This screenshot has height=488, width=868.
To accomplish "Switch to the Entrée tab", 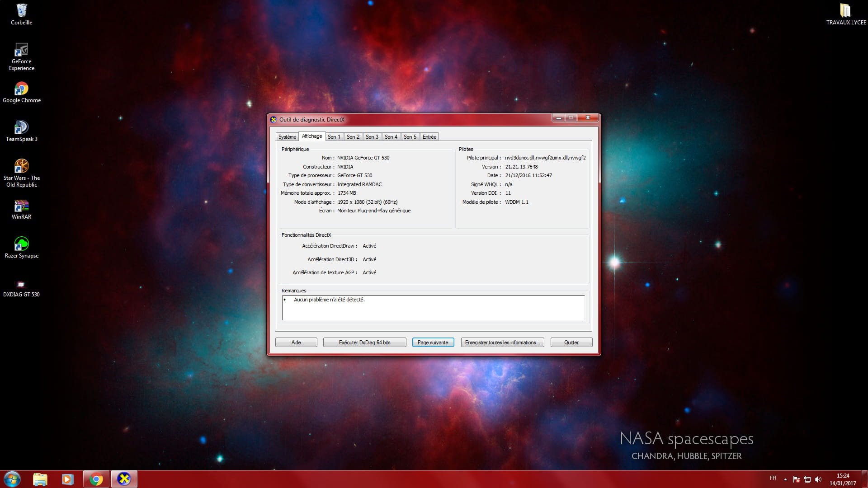I will (429, 137).
